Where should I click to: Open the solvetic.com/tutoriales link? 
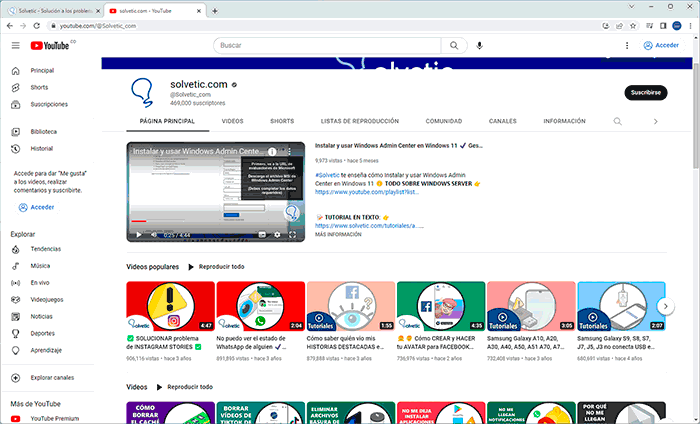tap(369, 226)
